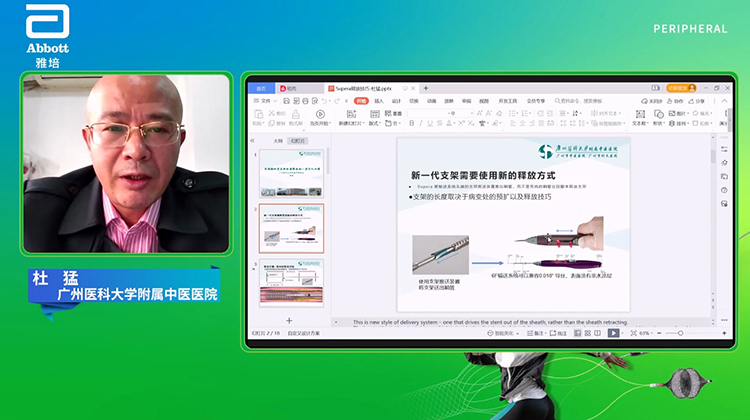Open the 文件 file menu dropdown
The width and height of the screenshot is (750, 420).
tap(264, 101)
